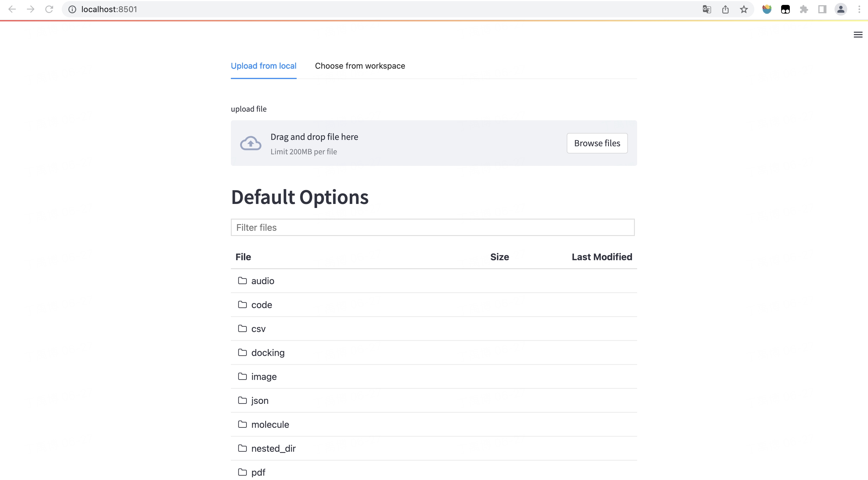This screenshot has height=480, width=868.
Task: Toggle the browser side panel icon
Action: point(822,9)
